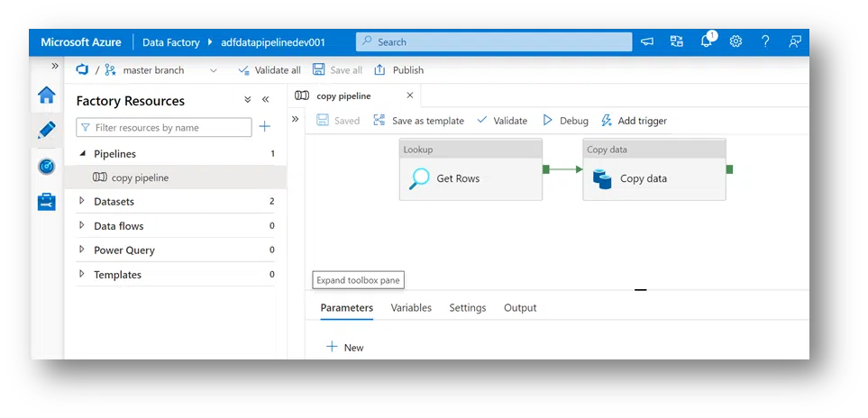Open the notifications bell icon
Image resolution: width=868 pixels, height=418 pixels.
pos(707,41)
